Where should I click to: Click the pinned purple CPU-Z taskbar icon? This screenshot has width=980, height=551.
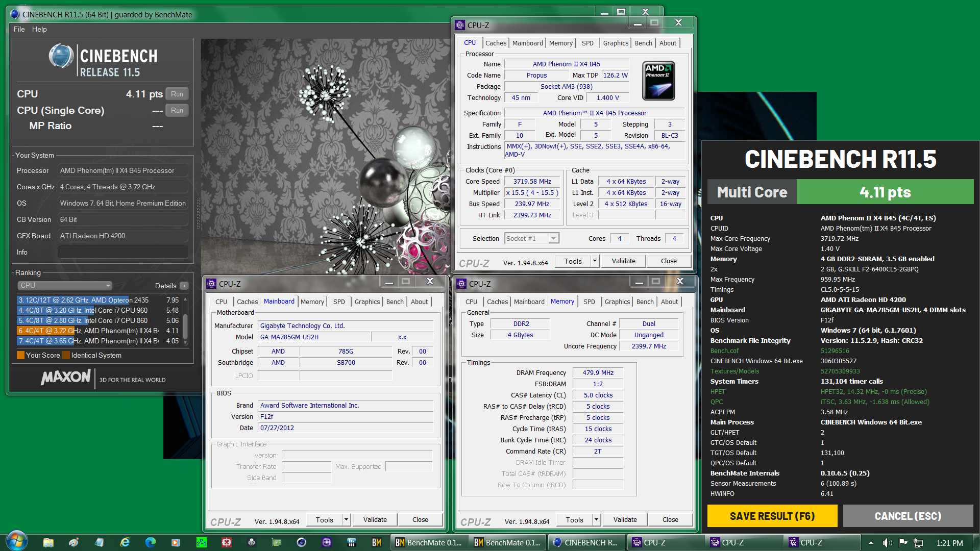click(327, 542)
